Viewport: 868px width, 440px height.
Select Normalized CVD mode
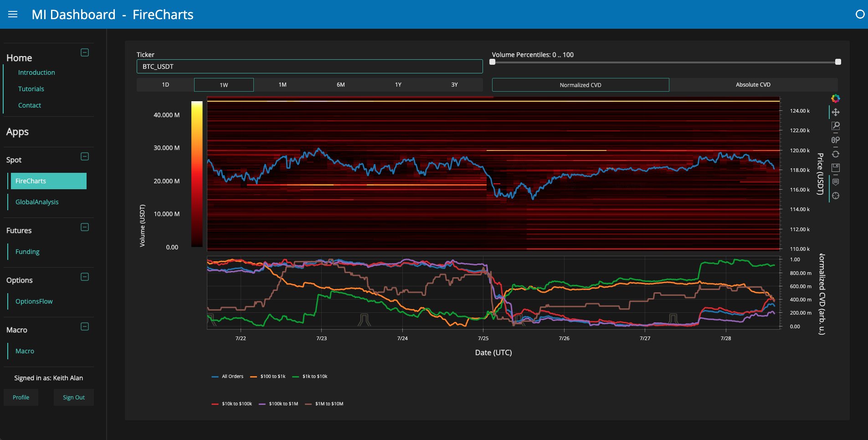580,85
